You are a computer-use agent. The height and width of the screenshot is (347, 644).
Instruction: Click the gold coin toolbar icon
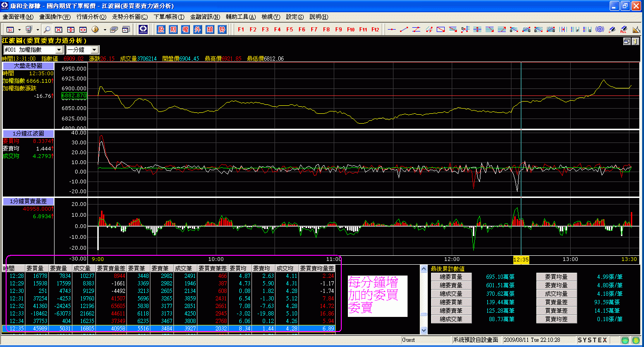95,30
